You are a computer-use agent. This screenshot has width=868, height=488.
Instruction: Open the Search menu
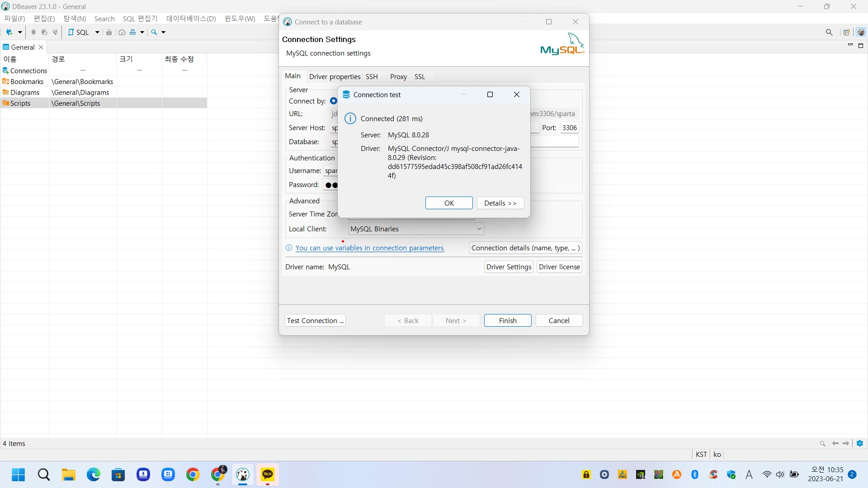click(104, 19)
